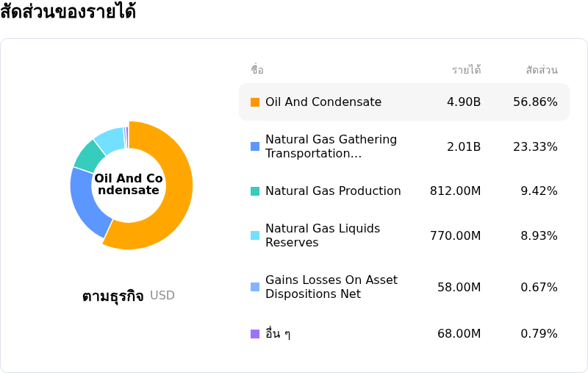This screenshot has height=373, width=588.
Task: Click the ชื่อ column header
Action: pyautogui.click(x=257, y=69)
